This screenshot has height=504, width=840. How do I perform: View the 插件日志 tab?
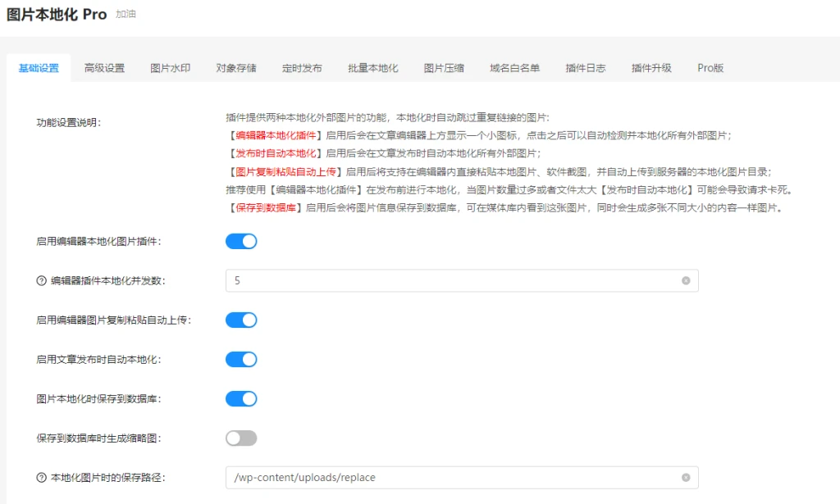click(586, 68)
